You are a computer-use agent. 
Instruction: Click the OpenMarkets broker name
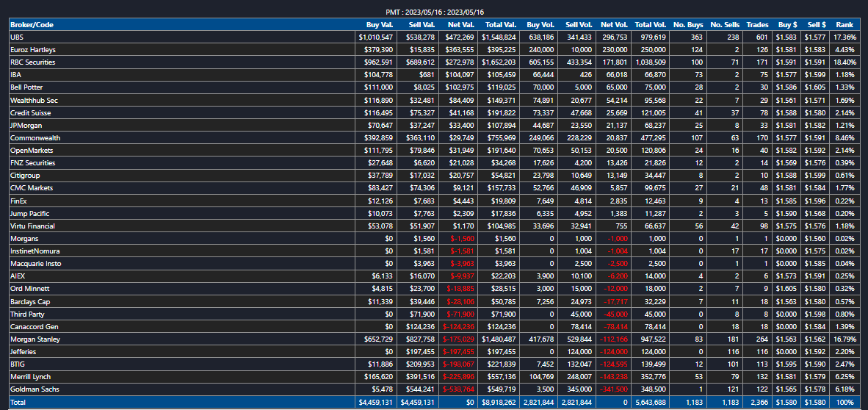tap(32, 151)
